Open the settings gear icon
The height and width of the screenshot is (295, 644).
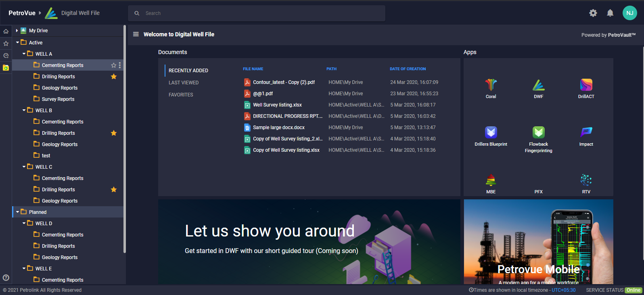593,13
